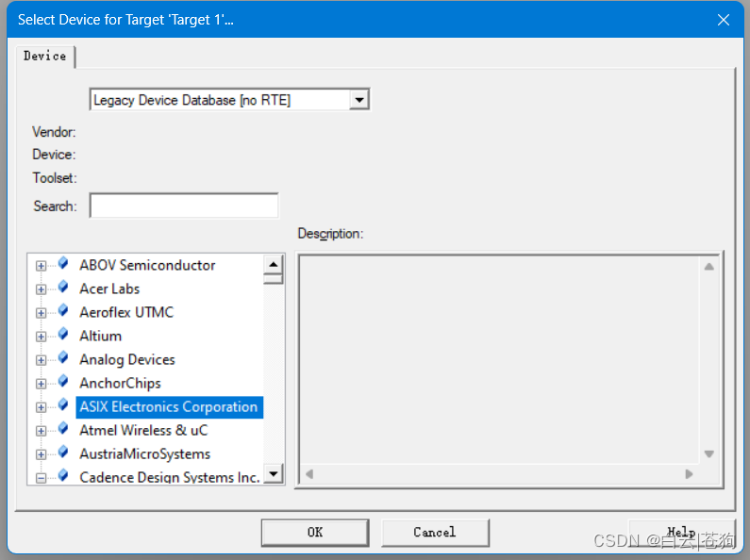Screen dimensions: 750x560
Task: Select Altium in the vendor list
Action: tap(100, 336)
